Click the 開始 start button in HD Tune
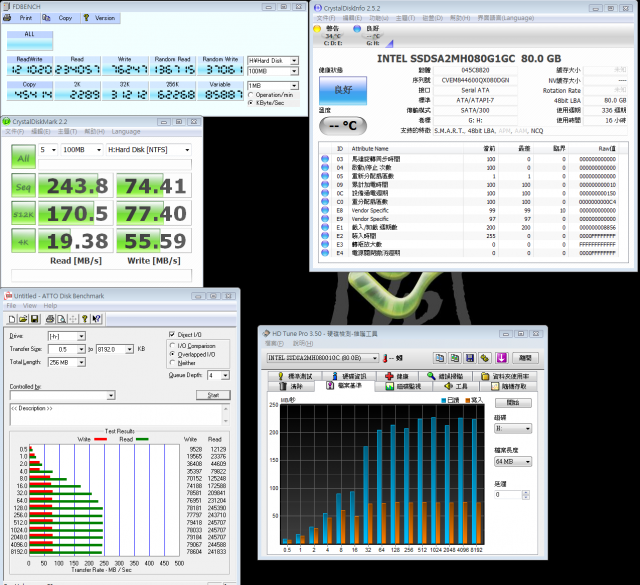 coord(513,403)
